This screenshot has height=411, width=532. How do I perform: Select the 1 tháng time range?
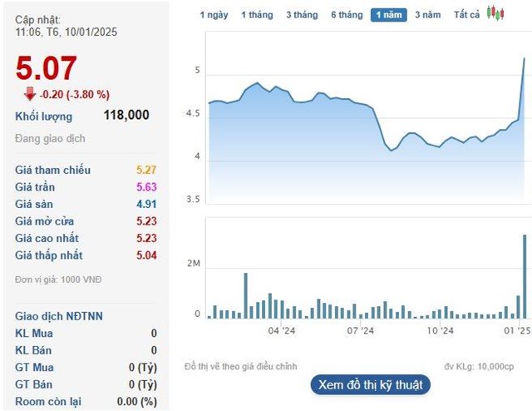click(x=257, y=15)
